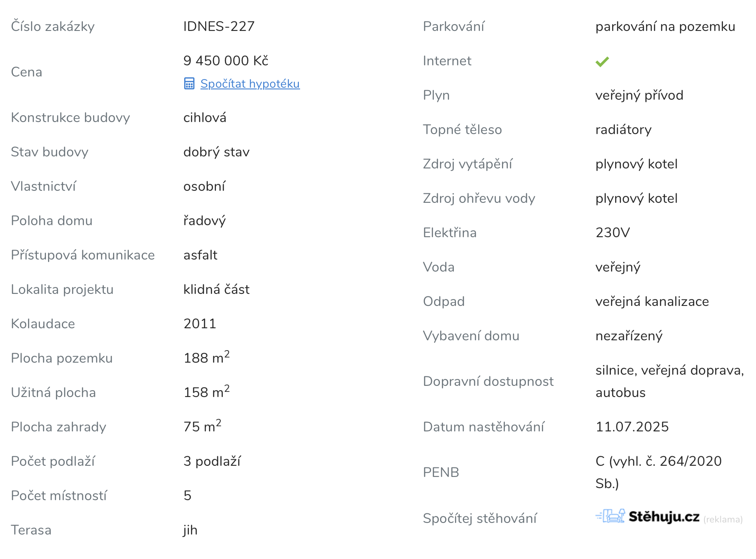Click the green Internet checkmark icon
The width and height of the screenshot is (756, 559).
[x=602, y=61]
